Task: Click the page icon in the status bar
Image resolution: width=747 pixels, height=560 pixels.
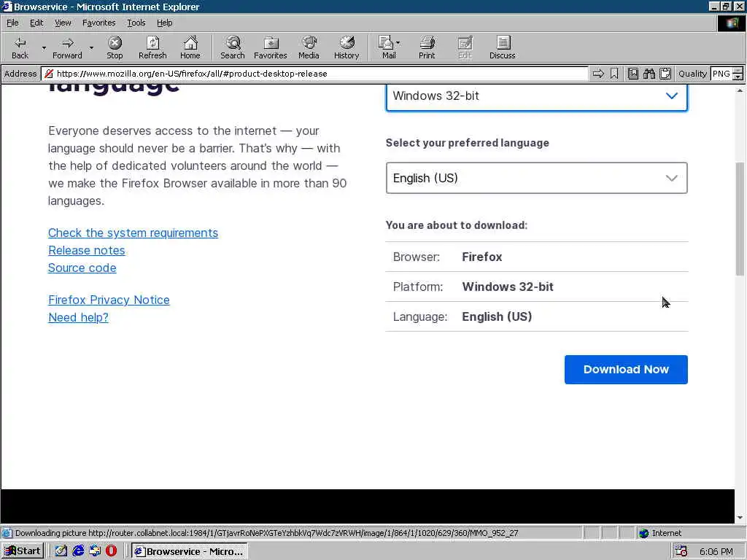Action: [7, 533]
